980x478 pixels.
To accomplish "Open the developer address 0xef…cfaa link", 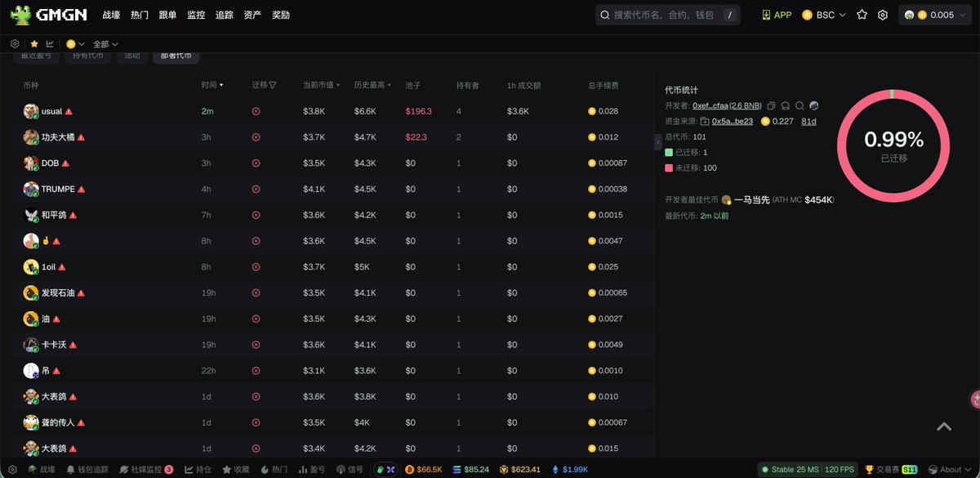I will coord(710,106).
